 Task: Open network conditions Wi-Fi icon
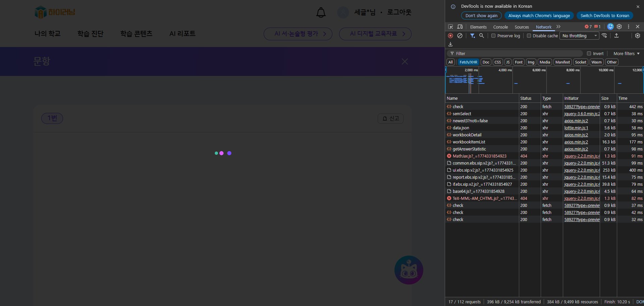coord(604,36)
